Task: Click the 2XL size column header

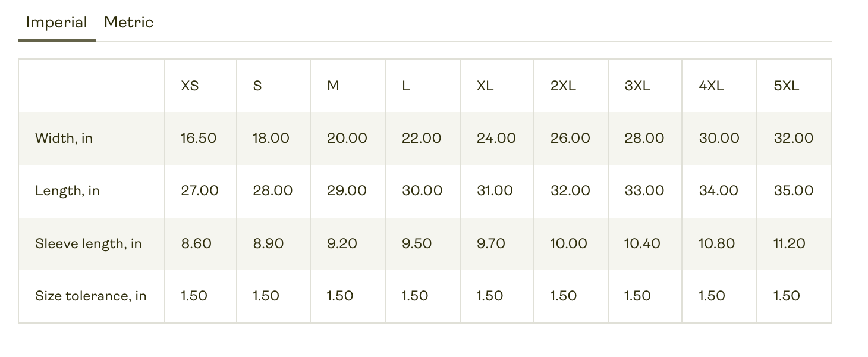Action: (x=563, y=86)
